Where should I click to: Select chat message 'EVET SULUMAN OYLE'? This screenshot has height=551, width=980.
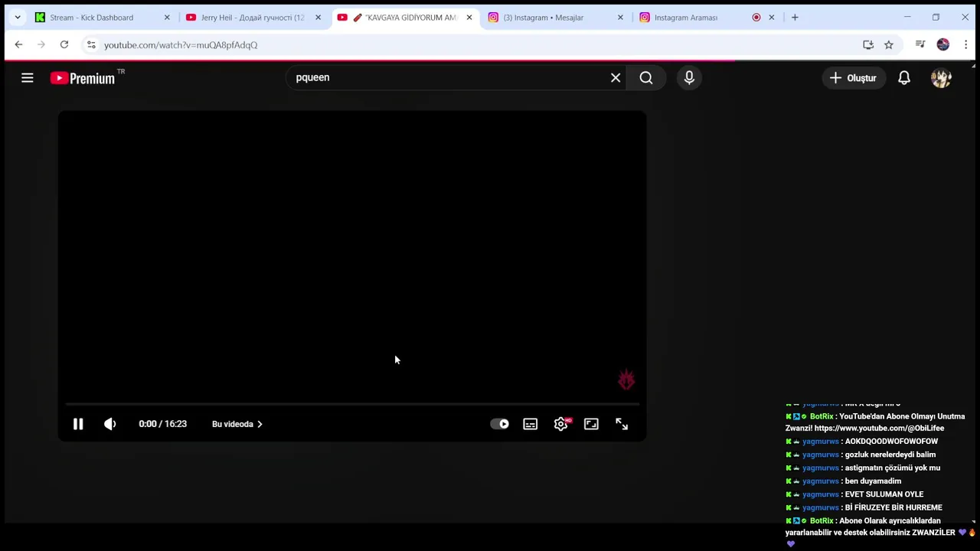click(x=884, y=494)
